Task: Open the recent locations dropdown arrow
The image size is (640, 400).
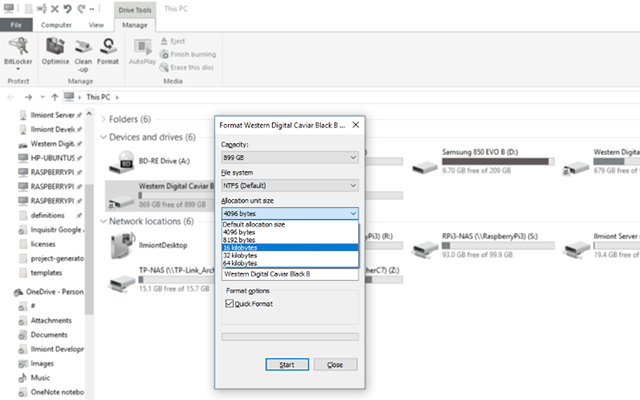Action: (42, 97)
